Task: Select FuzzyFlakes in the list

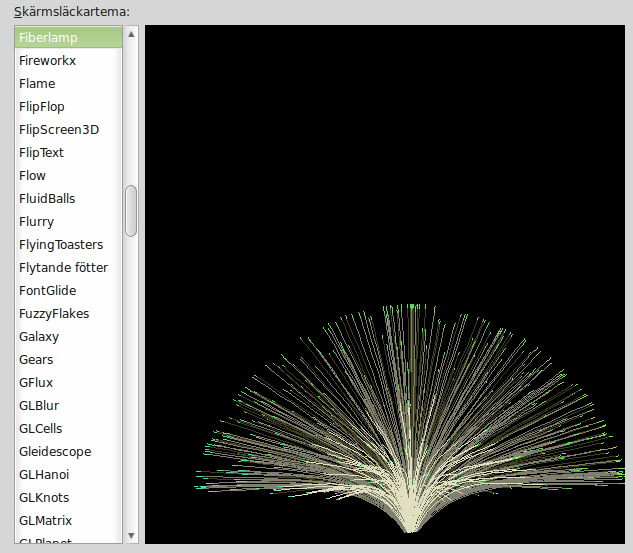Action: [x=68, y=314]
